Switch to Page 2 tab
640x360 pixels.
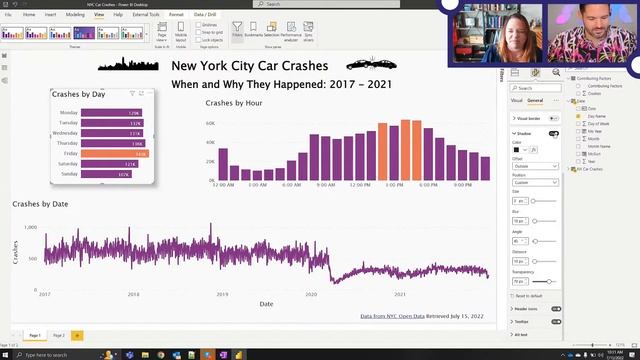click(x=59, y=336)
